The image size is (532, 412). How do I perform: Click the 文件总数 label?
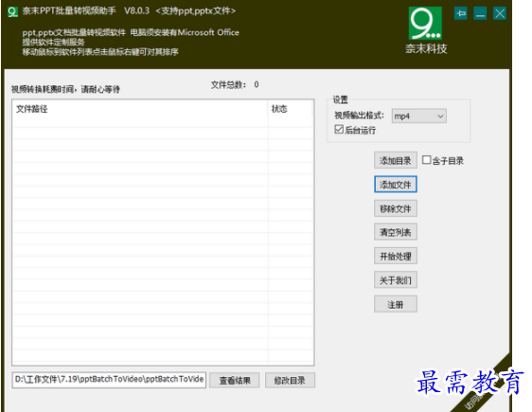point(229,85)
